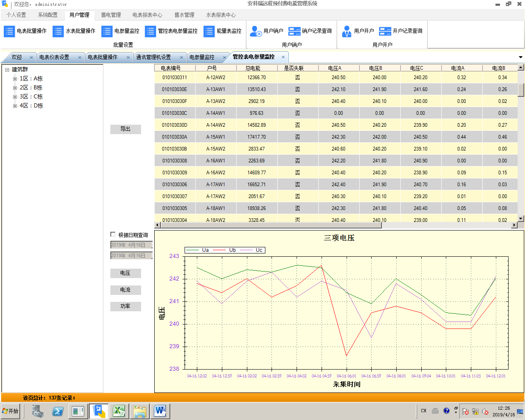Expand the 3区：C栋 tree node
525x420 pixels.
(x=15, y=97)
